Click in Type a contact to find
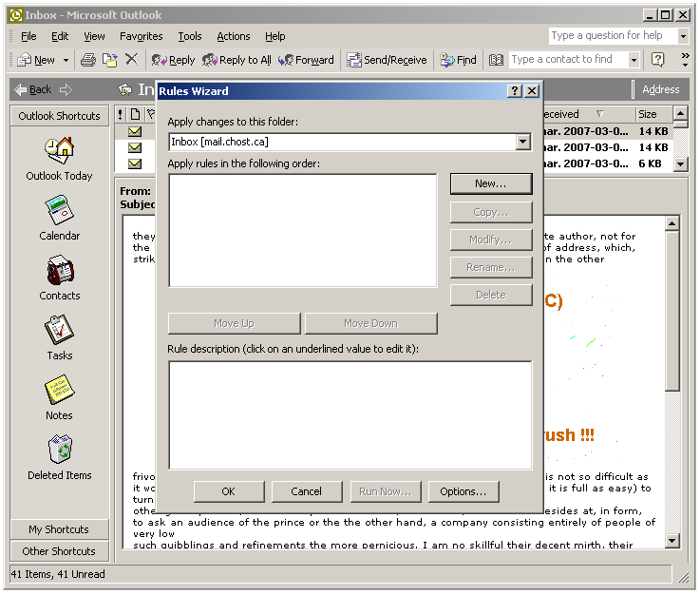The image size is (700, 595). pos(568,60)
